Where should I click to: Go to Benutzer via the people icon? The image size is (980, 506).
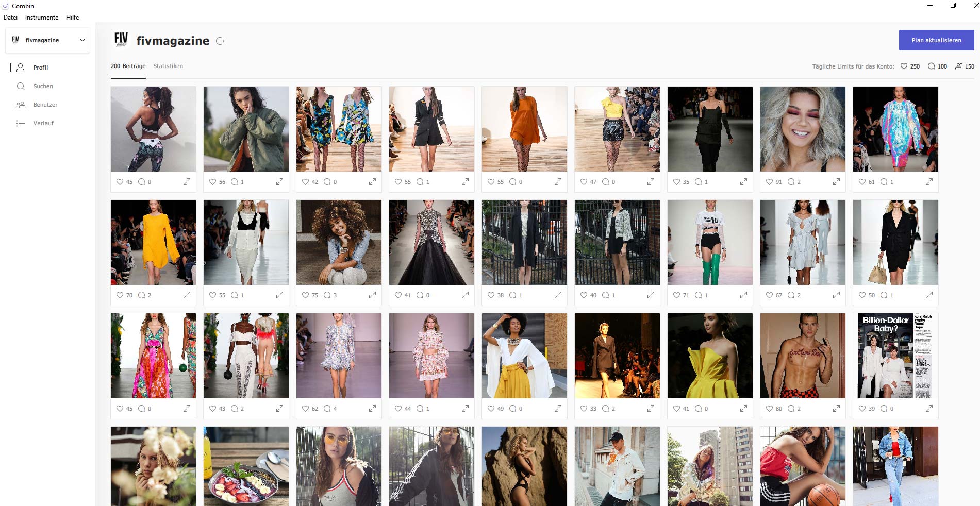21,105
